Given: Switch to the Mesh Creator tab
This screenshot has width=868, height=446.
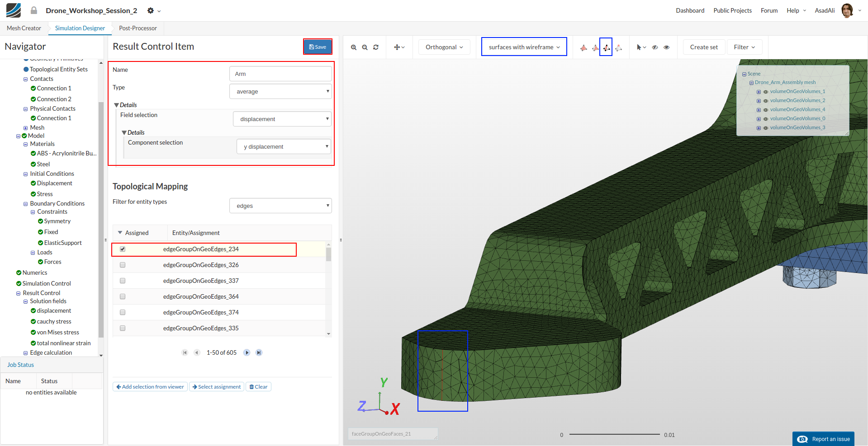Looking at the screenshot, I should click(x=24, y=28).
